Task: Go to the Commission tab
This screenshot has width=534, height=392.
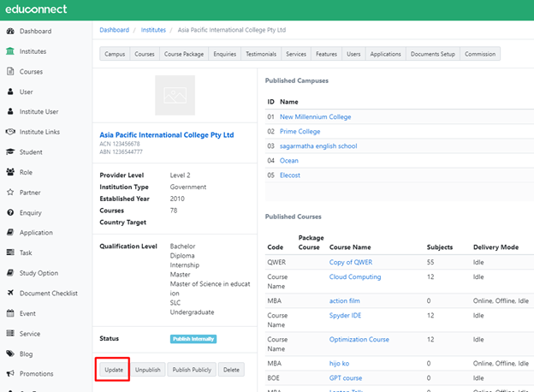Action: click(479, 54)
